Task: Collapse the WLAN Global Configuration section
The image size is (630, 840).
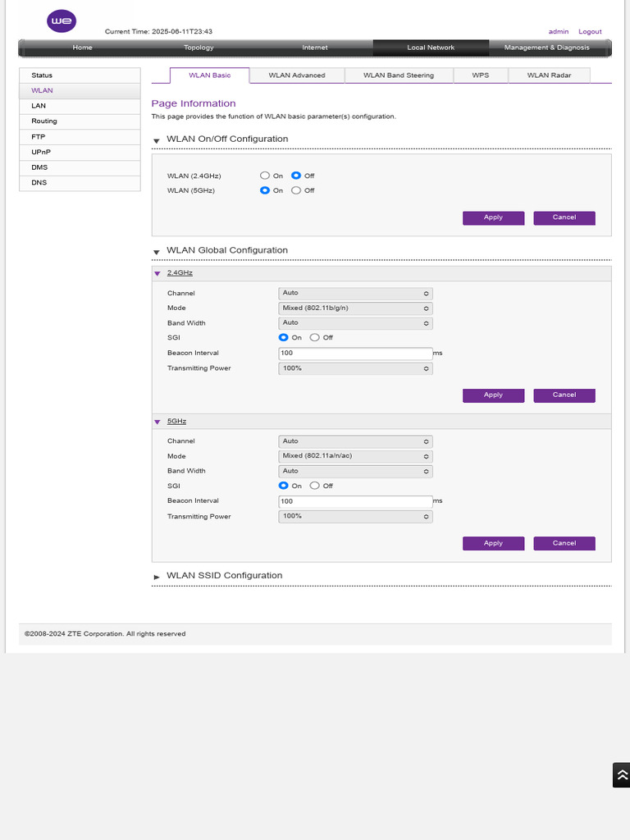Action: click(x=157, y=252)
